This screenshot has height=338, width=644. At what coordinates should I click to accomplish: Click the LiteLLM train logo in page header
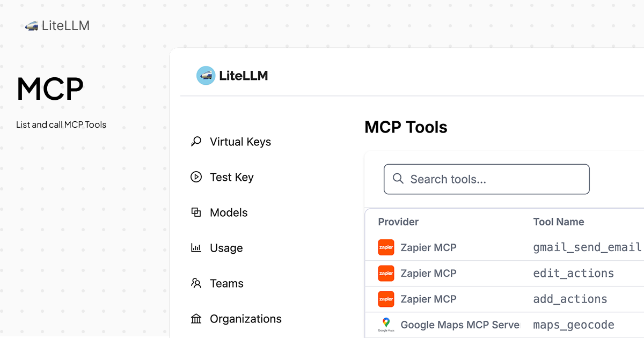31,26
